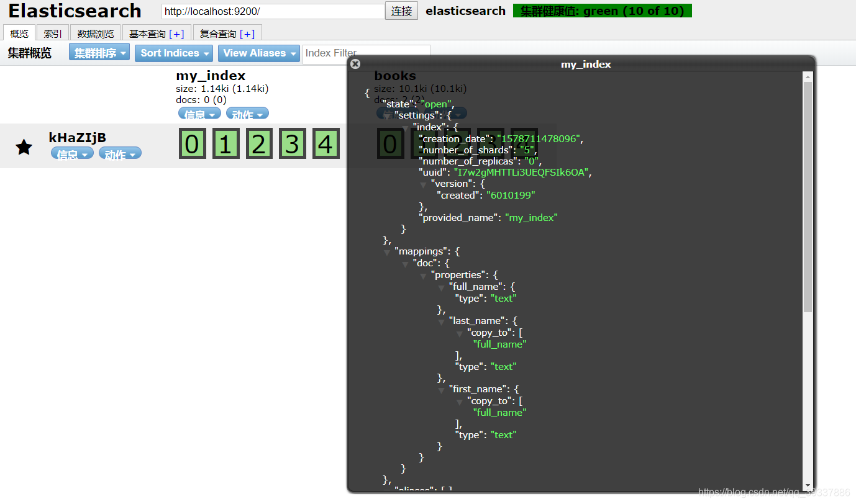Select shard 3 of my_index
This screenshot has width=856, height=504.
click(x=293, y=143)
